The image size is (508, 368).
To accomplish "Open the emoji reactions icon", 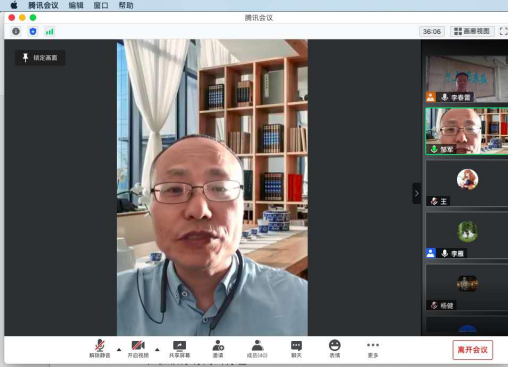I will tap(335, 349).
